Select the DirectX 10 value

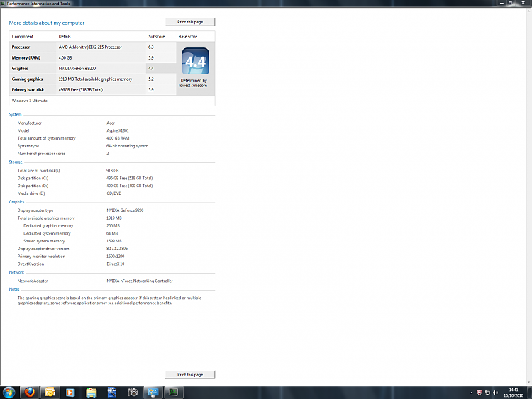[x=116, y=264]
